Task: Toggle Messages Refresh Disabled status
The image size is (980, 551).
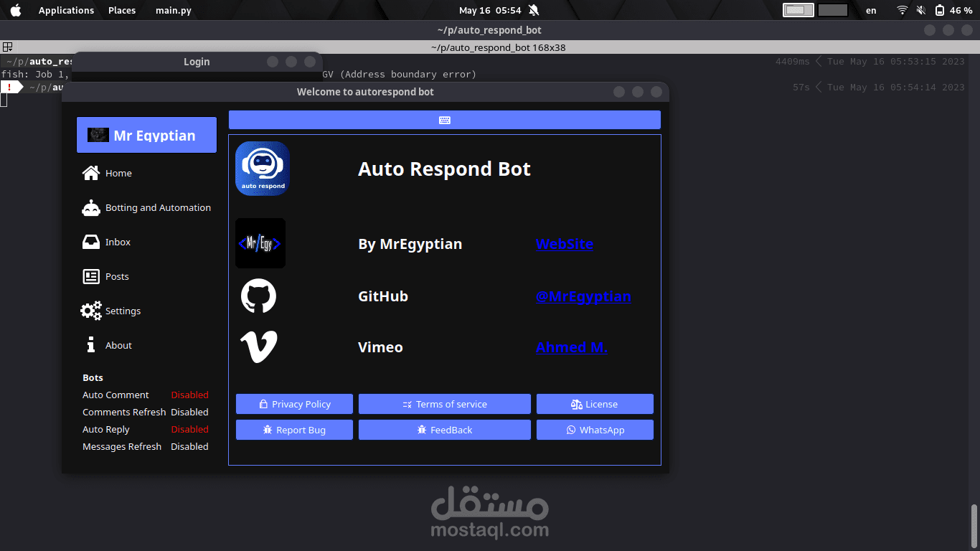Action: (x=189, y=446)
